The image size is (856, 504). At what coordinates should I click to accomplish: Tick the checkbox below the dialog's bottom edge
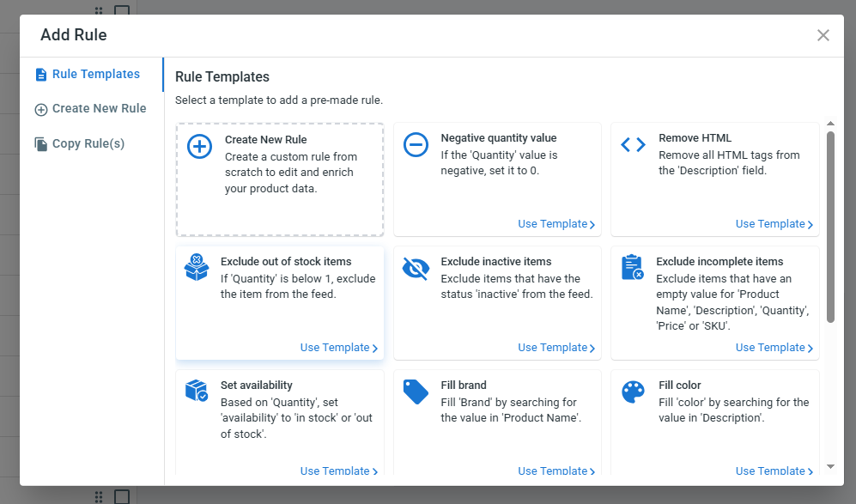click(122, 497)
